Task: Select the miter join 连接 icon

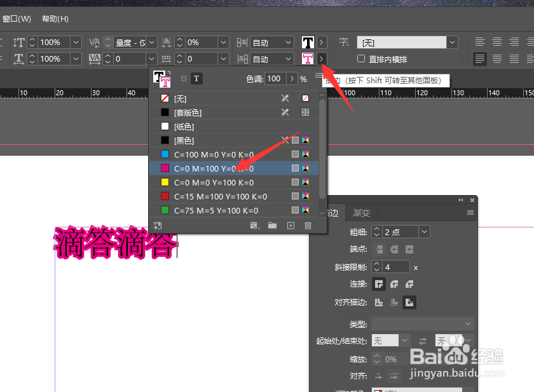Action: pyautogui.click(x=379, y=284)
